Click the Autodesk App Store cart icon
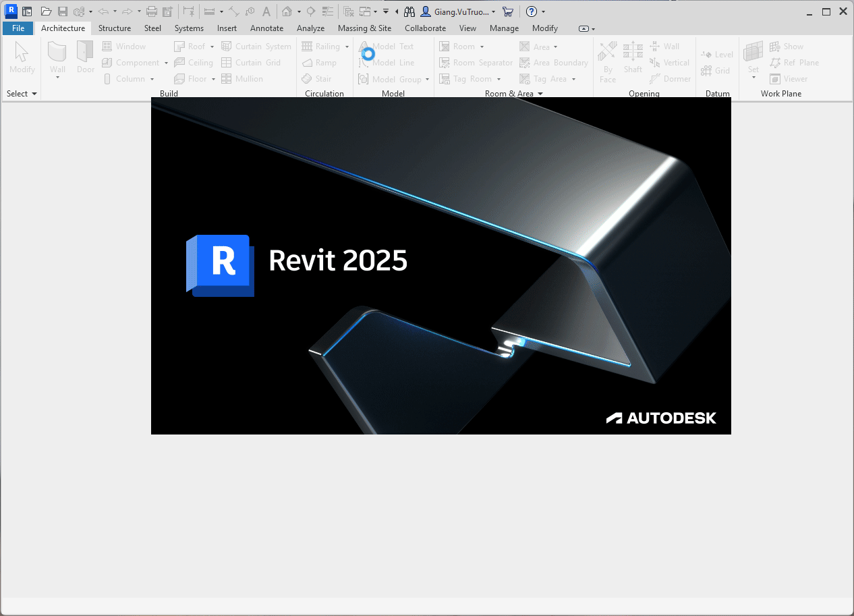The image size is (854, 616). point(508,11)
